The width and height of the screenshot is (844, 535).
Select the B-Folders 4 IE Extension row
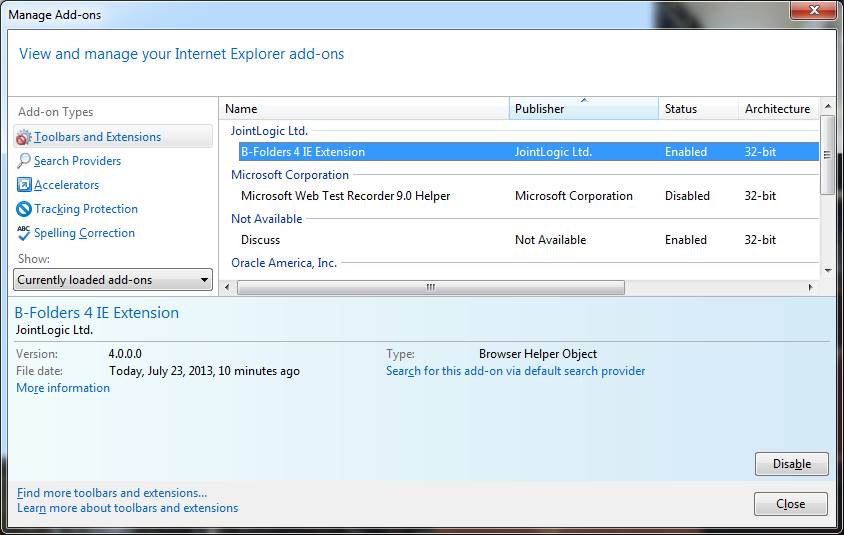[529, 152]
